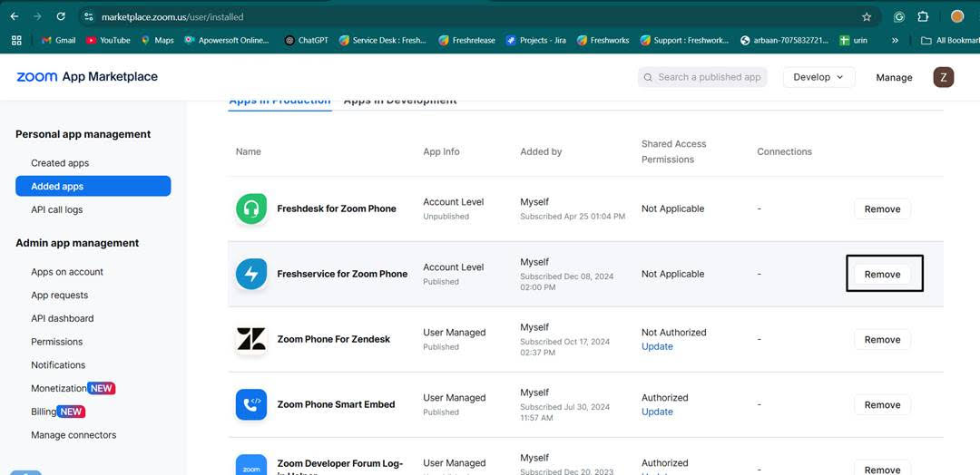Open the Freshrelease bookmark

(467, 40)
